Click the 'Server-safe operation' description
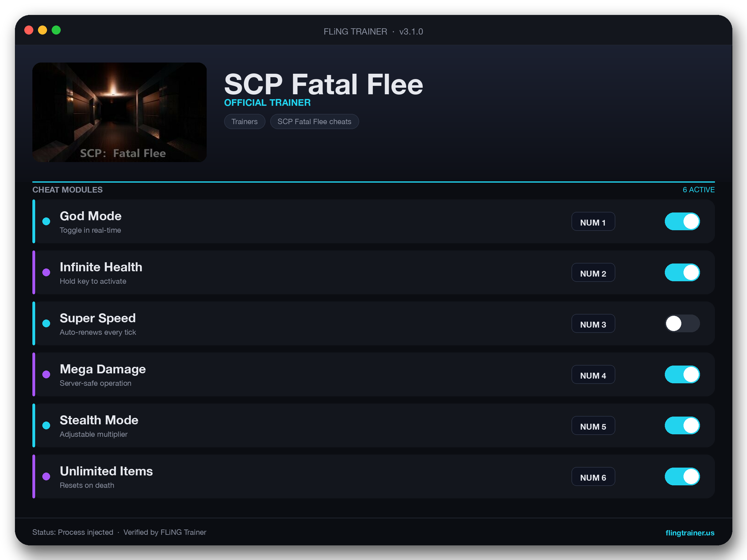Screen dimensions: 747x560 96,383
